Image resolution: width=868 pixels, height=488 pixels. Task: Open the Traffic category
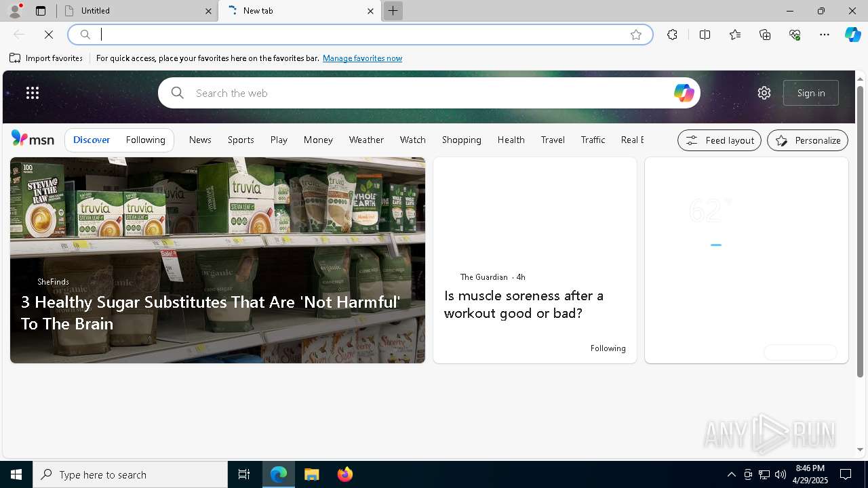(593, 140)
